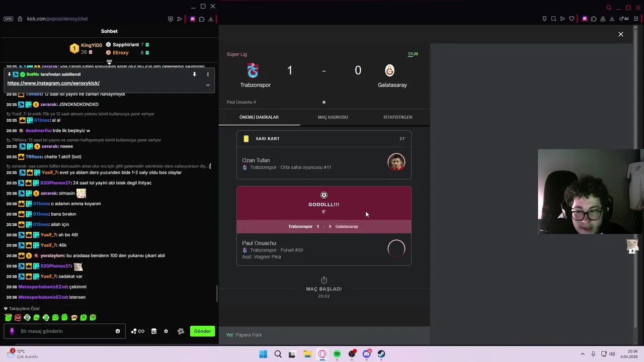Open the eeroxykick Instagram link
This screenshot has width=644, height=362.
pos(53,83)
